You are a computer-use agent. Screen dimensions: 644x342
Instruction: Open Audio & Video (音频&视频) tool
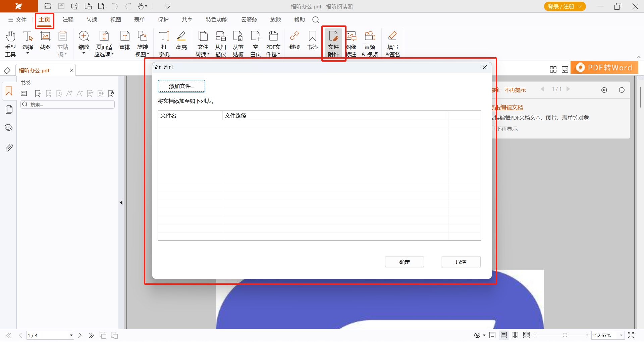370,43
